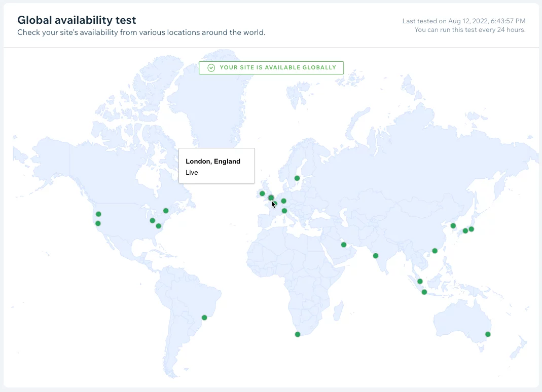Select the Ireland location marker
The width and height of the screenshot is (542, 392).
[x=262, y=193]
